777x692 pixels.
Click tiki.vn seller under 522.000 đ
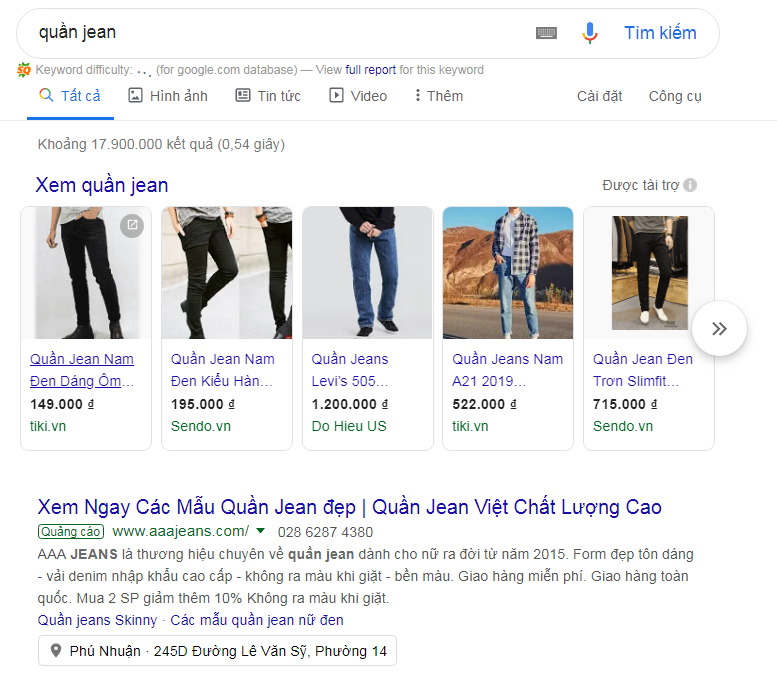(470, 426)
